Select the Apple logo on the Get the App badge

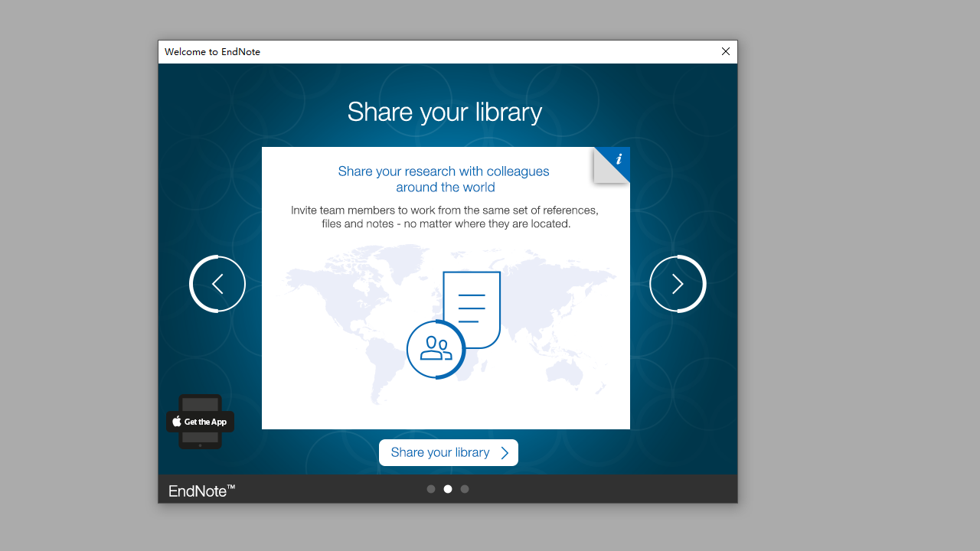tap(178, 422)
